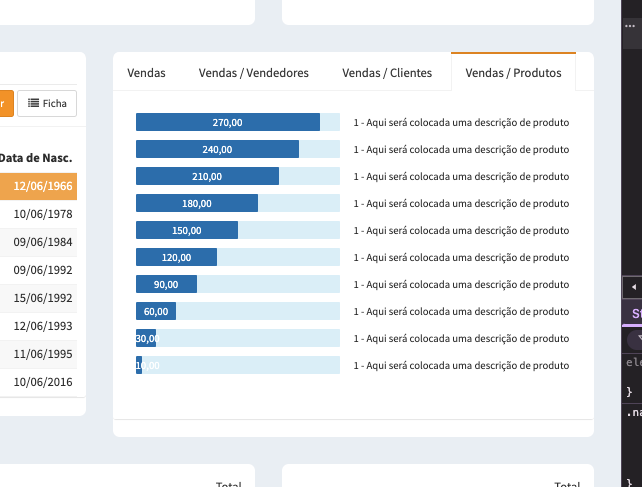Switch to the Vendas tab
642x487 pixels.
(146, 73)
